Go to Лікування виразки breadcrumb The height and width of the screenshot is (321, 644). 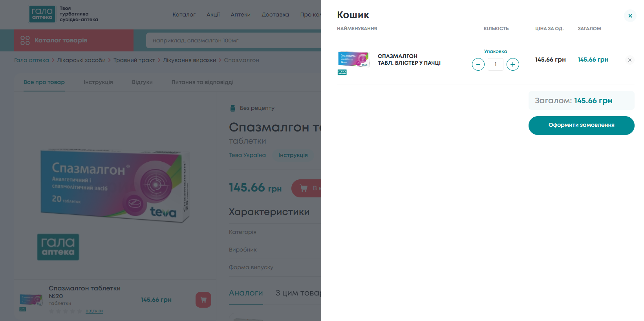(189, 60)
